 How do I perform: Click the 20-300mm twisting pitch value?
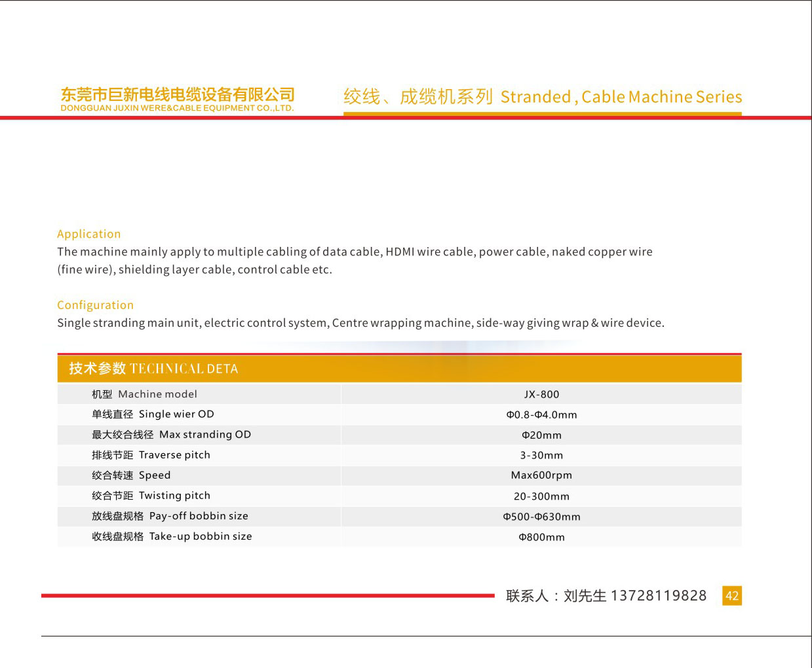541,496
